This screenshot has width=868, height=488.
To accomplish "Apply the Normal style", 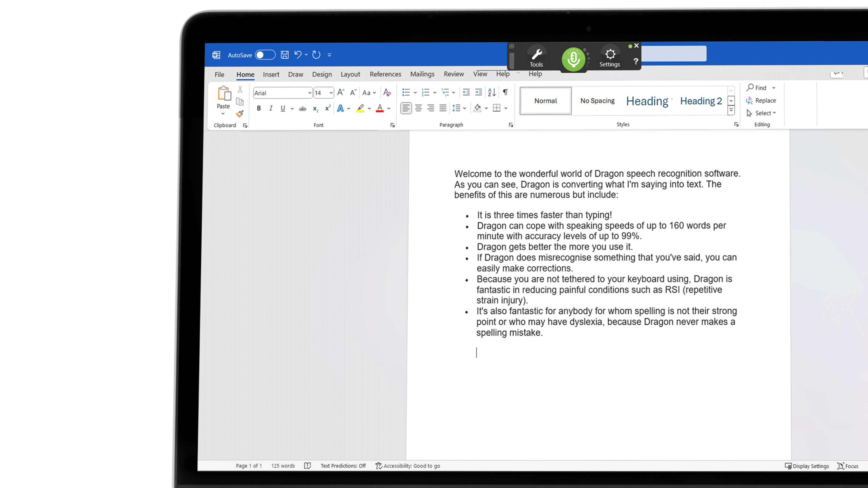I will click(545, 101).
